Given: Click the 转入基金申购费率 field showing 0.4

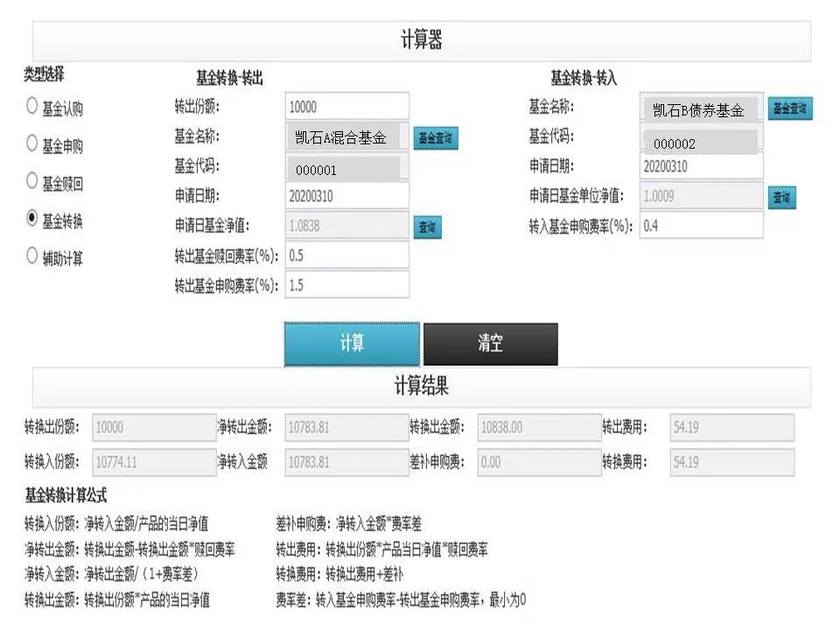Looking at the screenshot, I should pos(702,226).
